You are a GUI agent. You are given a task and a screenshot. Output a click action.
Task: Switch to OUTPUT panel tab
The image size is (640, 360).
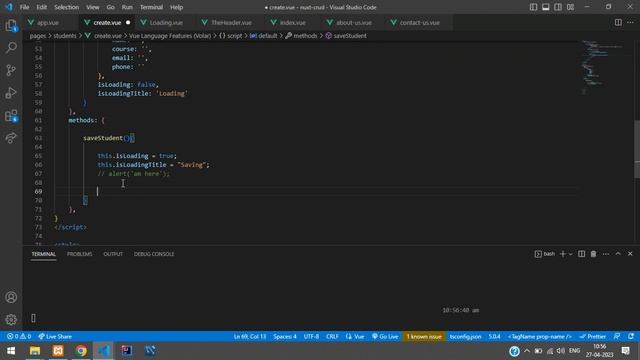tap(113, 254)
